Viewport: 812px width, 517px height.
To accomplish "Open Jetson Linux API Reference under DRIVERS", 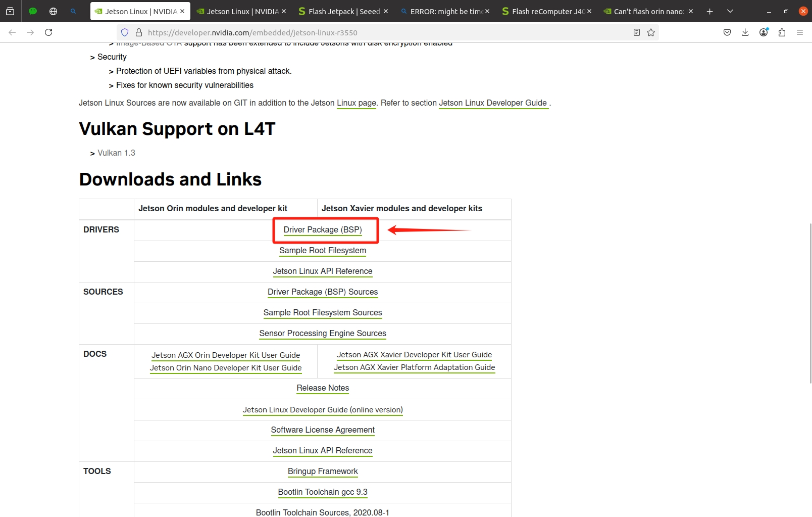I will (x=323, y=271).
